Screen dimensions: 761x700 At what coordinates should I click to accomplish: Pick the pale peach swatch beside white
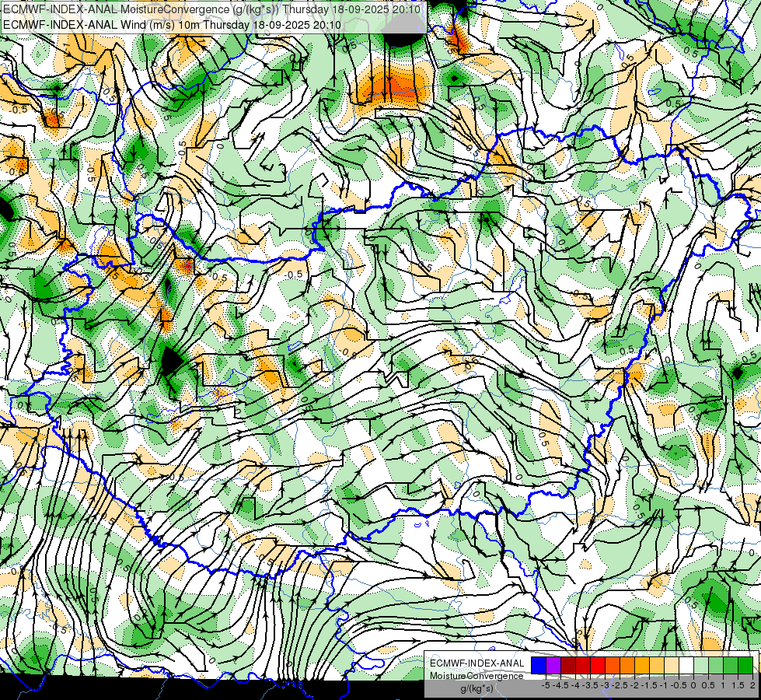(672, 665)
